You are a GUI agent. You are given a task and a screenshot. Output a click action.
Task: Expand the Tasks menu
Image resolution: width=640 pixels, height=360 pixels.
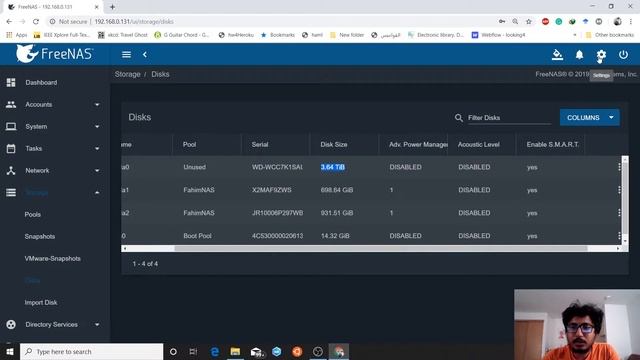[97, 149]
